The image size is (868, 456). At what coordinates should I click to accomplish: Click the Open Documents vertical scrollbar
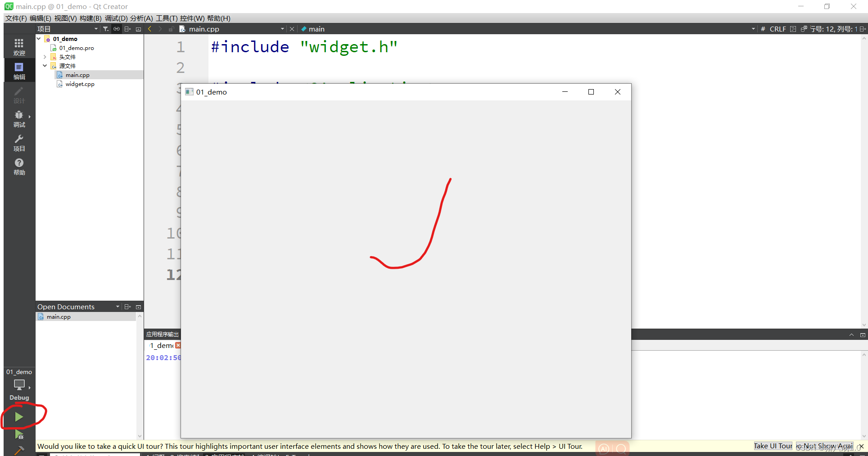[x=140, y=376]
